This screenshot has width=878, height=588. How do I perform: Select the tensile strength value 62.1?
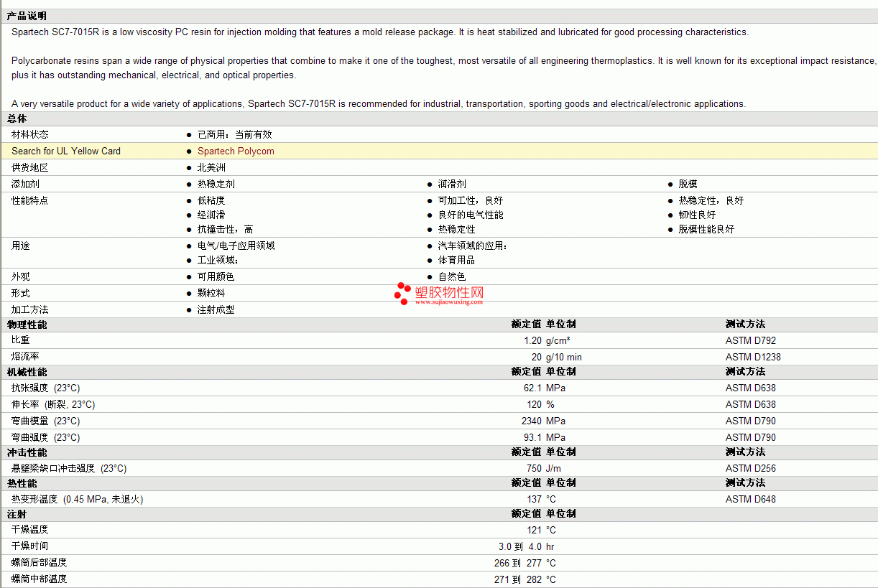(532, 388)
